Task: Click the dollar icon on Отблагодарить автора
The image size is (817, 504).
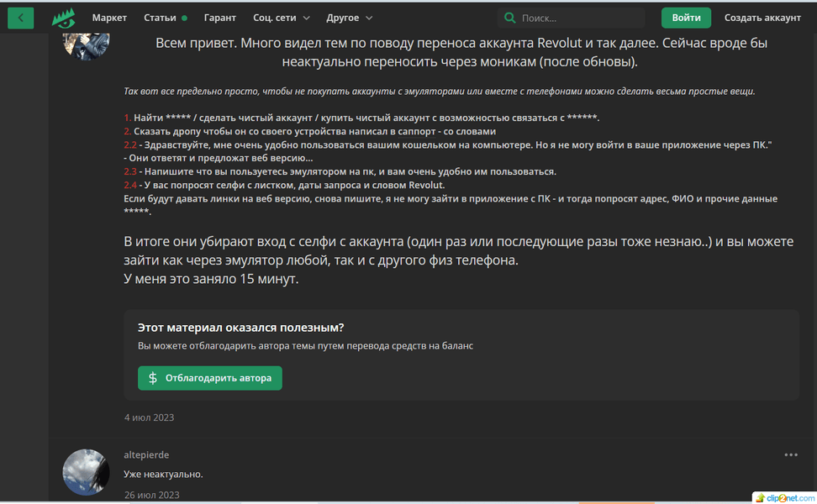Action: (x=153, y=378)
